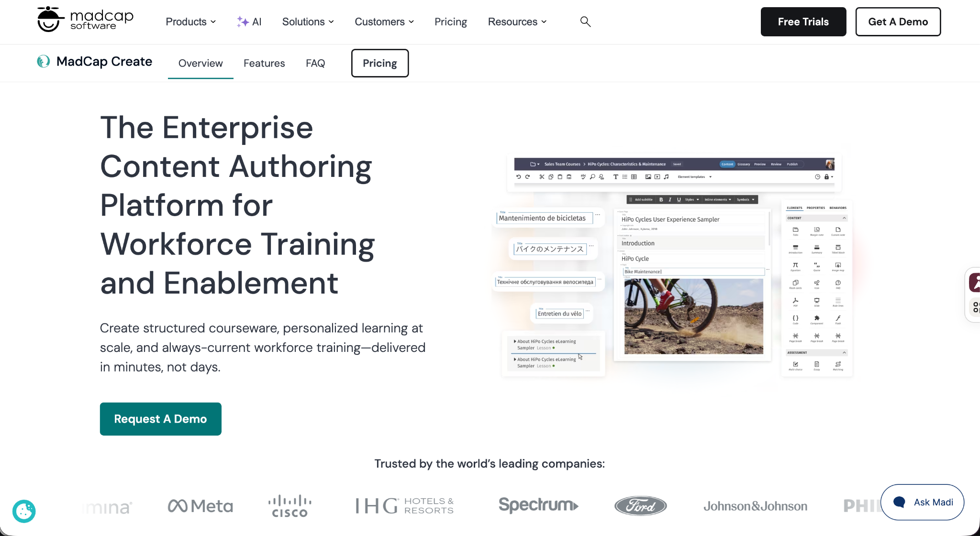Viewport: 980px width, 536px height.
Task: Click the Get A Demo button
Action: [x=898, y=22]
